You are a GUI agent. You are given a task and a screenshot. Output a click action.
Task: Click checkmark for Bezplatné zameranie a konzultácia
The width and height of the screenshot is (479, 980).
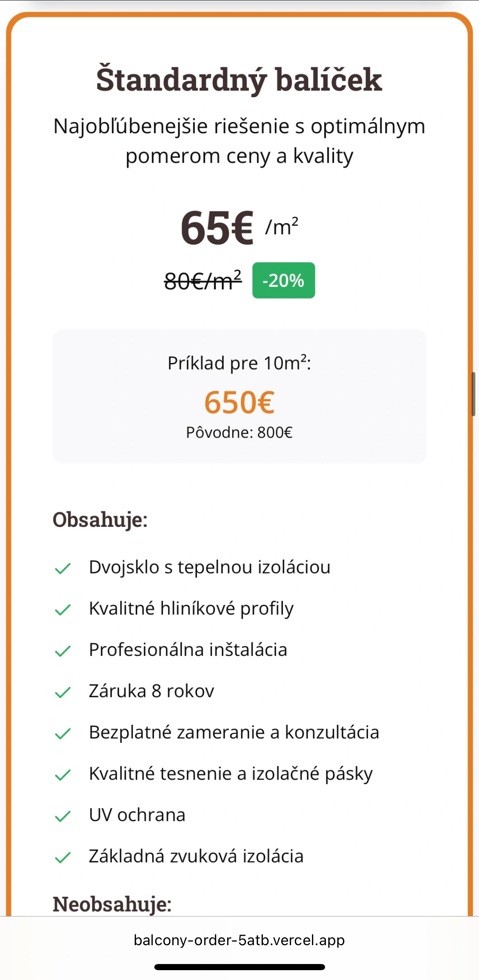tap(63, 733)
